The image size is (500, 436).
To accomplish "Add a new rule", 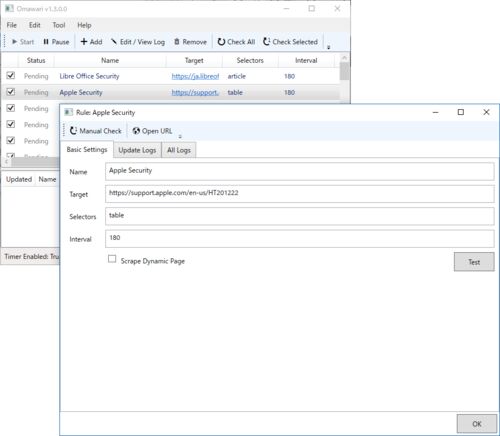I will tap(91, 42).
